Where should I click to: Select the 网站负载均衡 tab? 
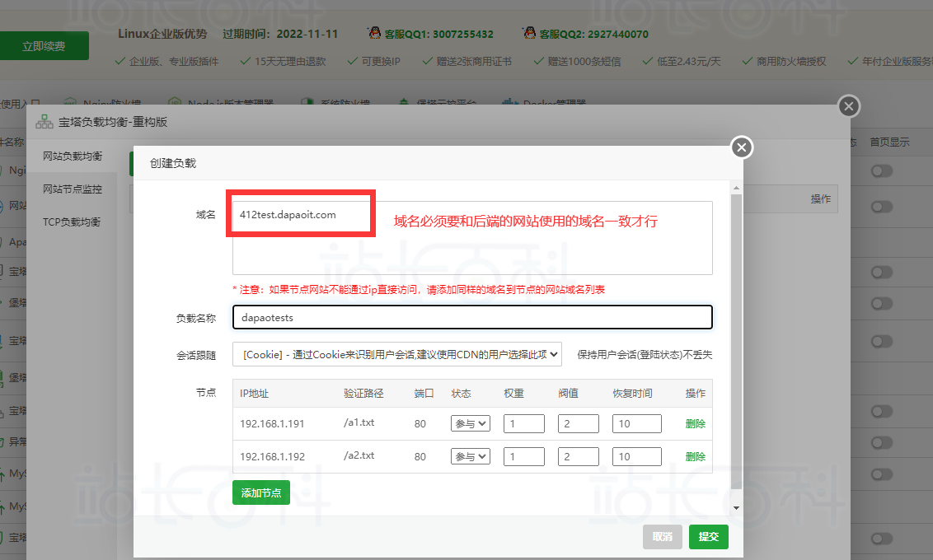pos(73,156)
